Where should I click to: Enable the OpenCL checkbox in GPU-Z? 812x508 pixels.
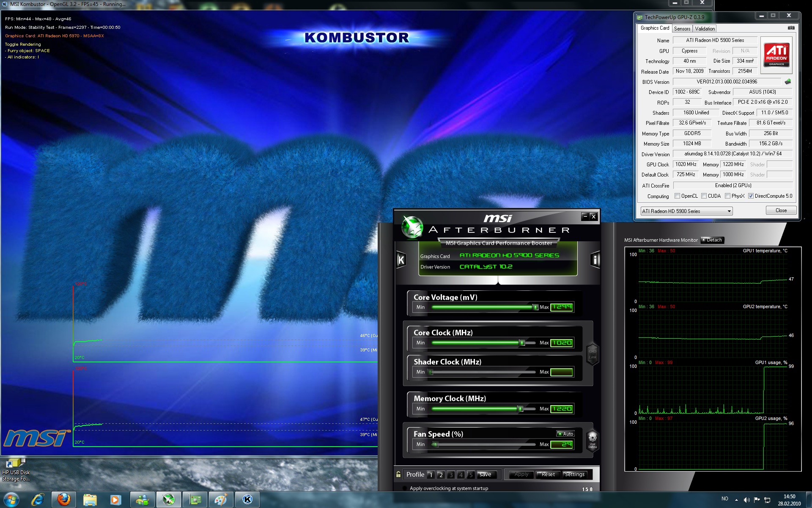[678, 196]
